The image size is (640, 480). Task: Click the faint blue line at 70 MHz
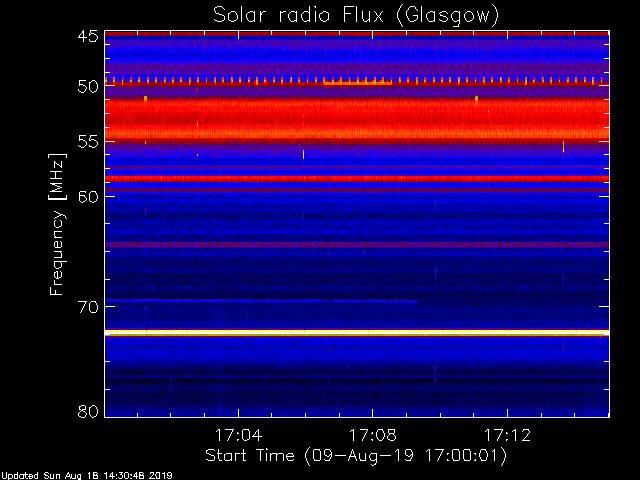coord(261,301)
